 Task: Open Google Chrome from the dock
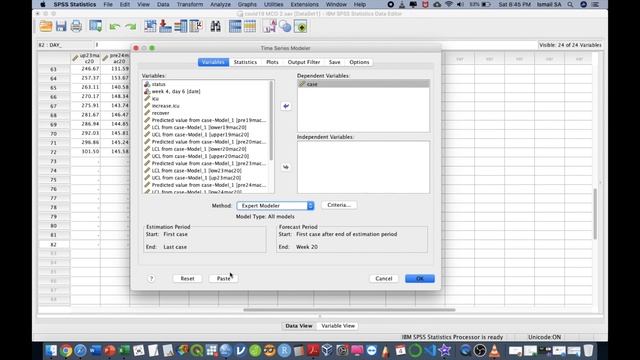[x=66, y=350]
